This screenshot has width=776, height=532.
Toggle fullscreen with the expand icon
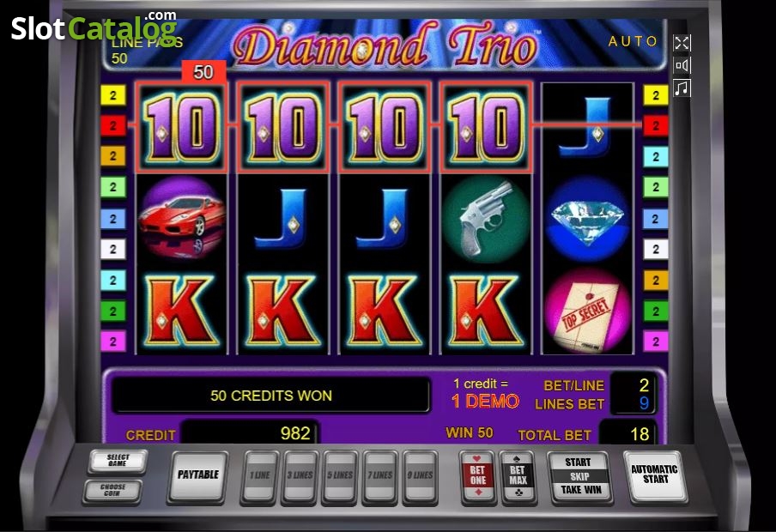pyautogui.click(x=682, y=43)
